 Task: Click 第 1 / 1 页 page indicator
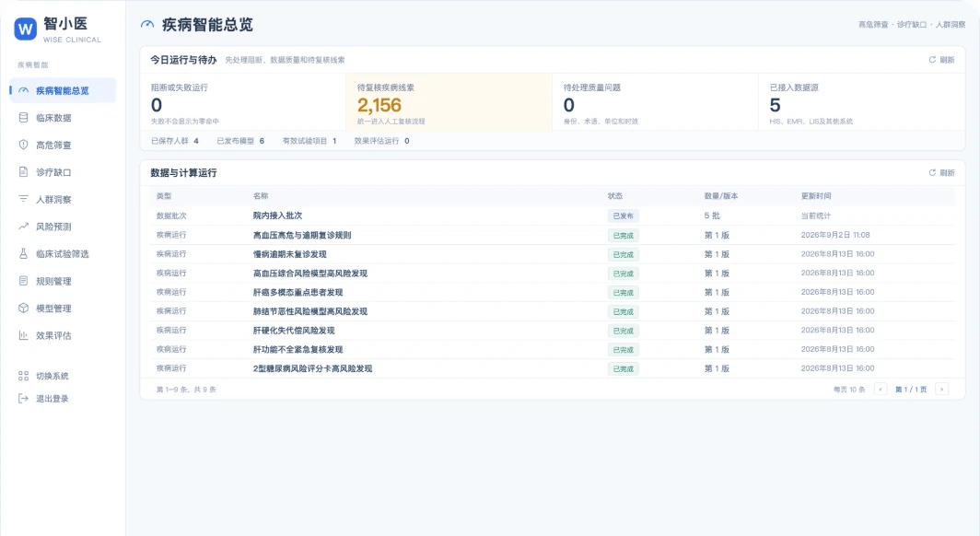tap(911, 390)
